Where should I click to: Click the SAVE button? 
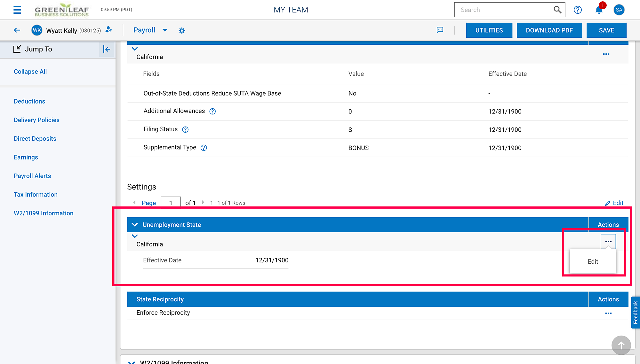(x=606, y=30)
